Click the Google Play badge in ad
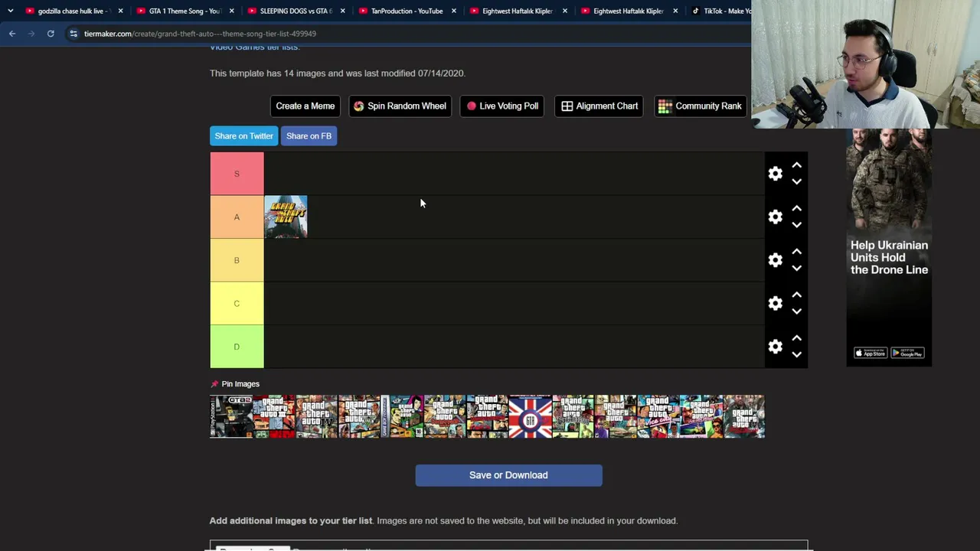This screenshot has width=980, height=551. point(907,353)
